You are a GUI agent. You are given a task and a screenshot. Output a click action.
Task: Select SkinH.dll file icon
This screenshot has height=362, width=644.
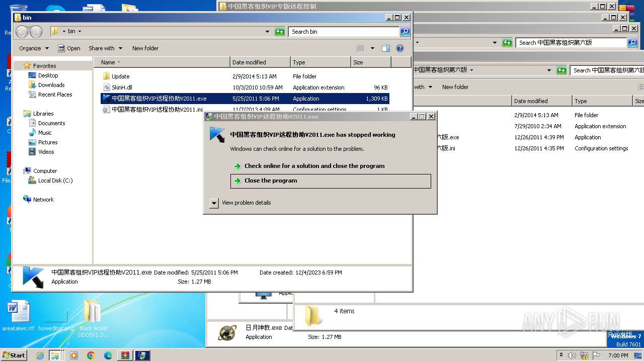coord(106,87)
